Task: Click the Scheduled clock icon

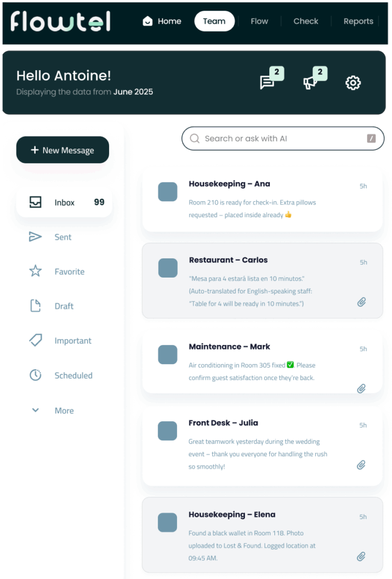Action: (36, 375)
